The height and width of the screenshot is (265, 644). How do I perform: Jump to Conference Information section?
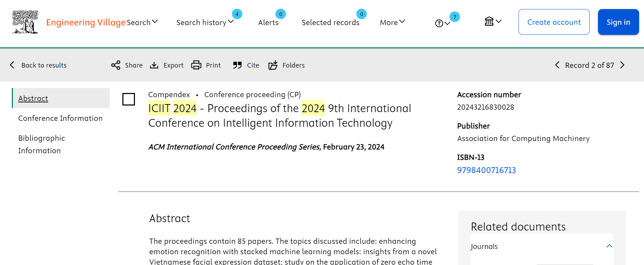(60, 118)
